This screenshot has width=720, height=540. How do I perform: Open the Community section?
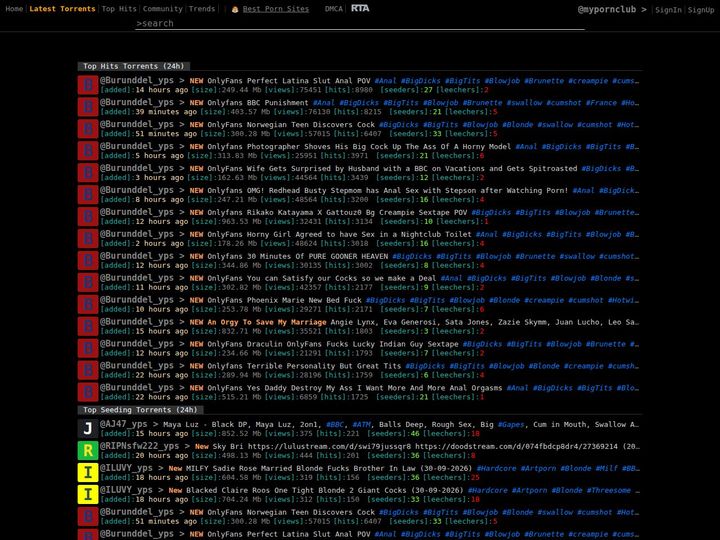[x=163, y=9]
